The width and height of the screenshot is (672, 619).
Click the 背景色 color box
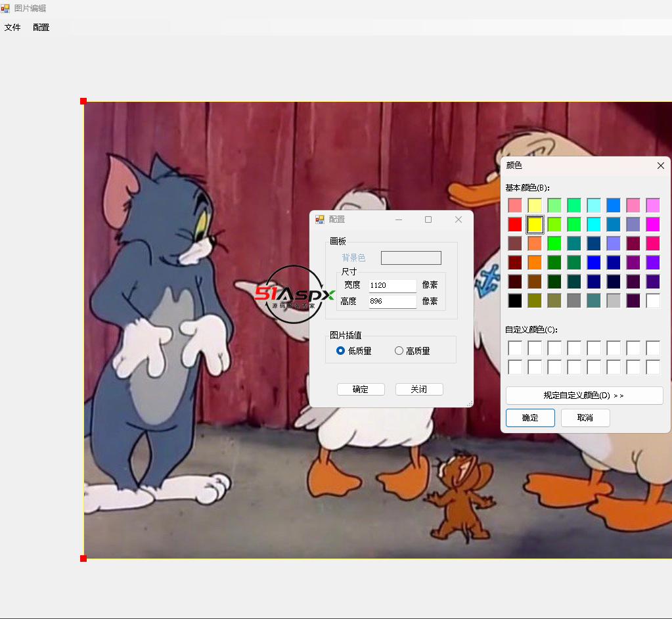pyautogui.click(x=411, y=258)
